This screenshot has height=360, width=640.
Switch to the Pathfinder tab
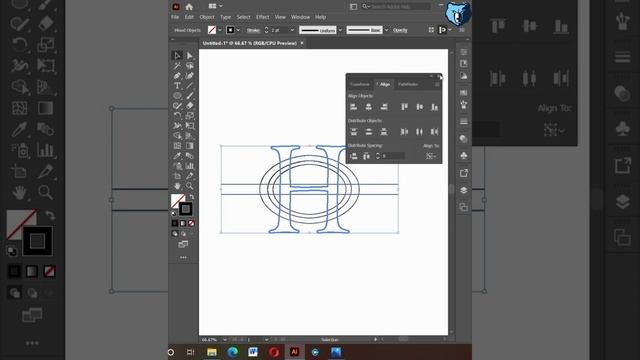[408, 84]
